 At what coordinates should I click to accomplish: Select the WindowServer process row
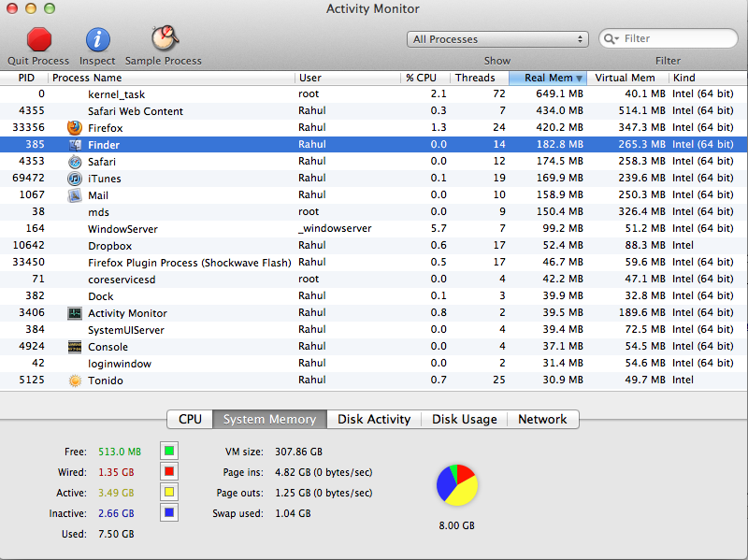tap(374, 228)
